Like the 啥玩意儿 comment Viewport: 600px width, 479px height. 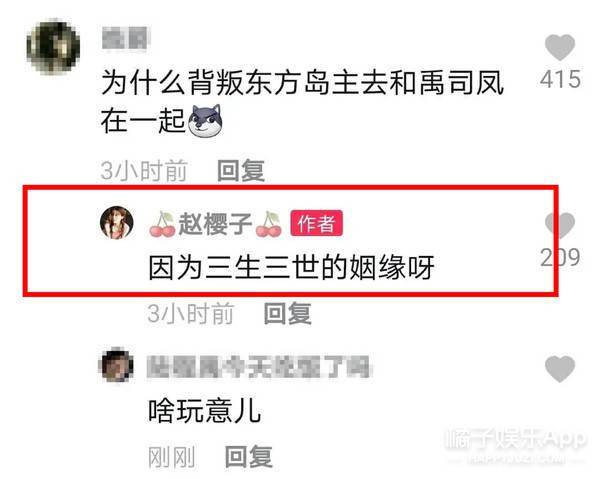click(560, 368)
